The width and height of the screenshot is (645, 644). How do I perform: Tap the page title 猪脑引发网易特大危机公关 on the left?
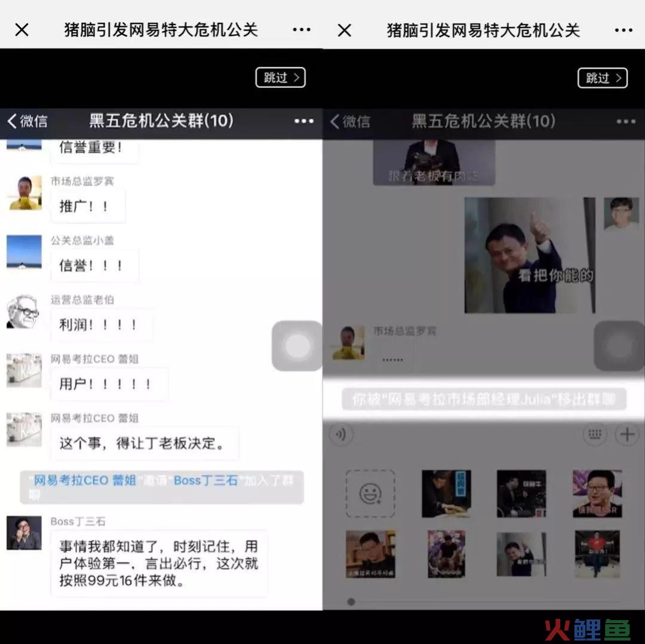point(161,30)
